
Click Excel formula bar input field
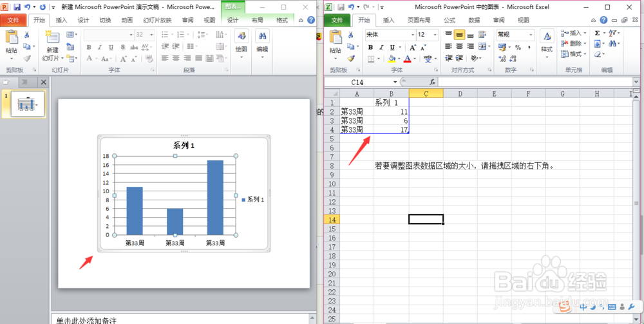[535, 82]
